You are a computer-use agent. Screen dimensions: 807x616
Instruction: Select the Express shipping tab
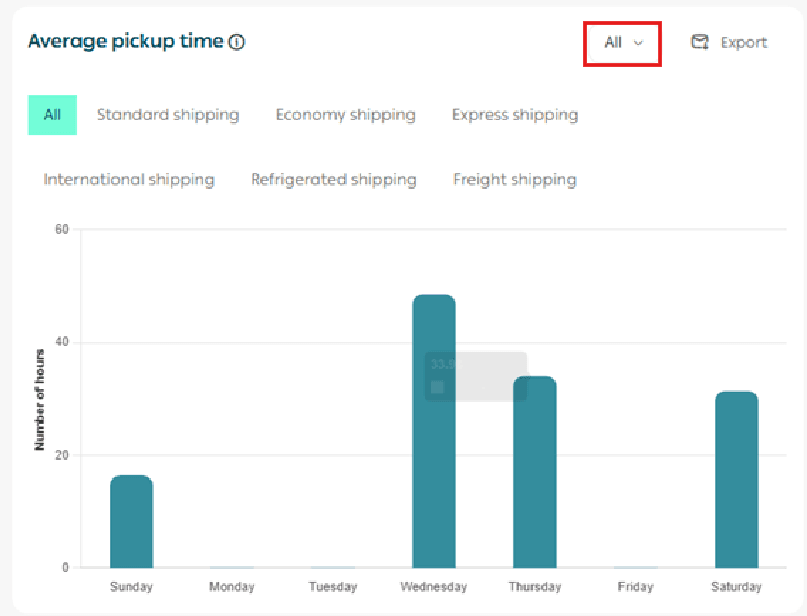[x=515, y=115]
